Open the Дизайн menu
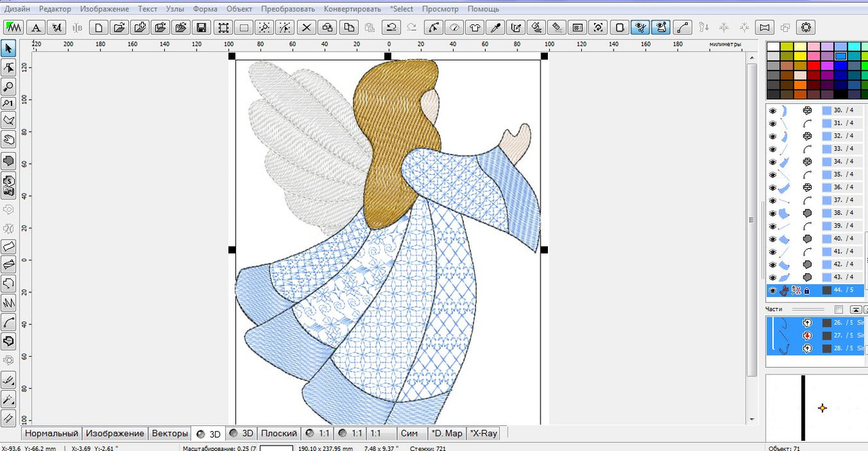 (x=17, y=9)
